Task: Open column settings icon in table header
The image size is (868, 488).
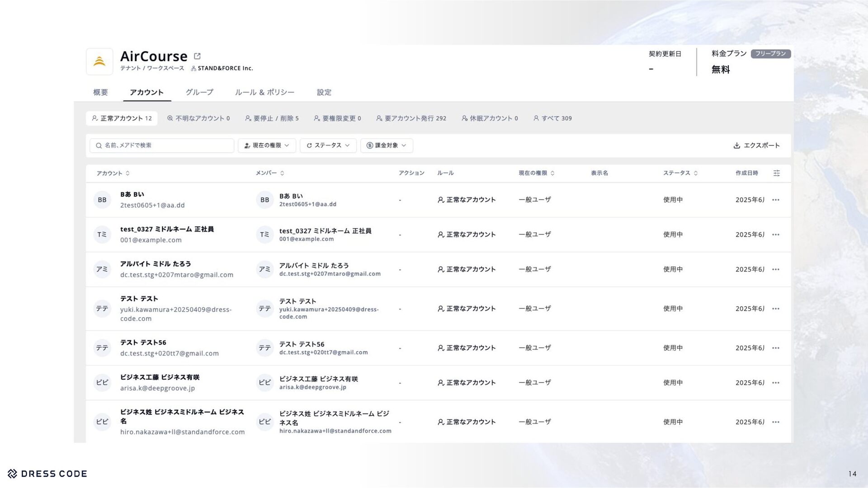Action: [x=776, y=173]
